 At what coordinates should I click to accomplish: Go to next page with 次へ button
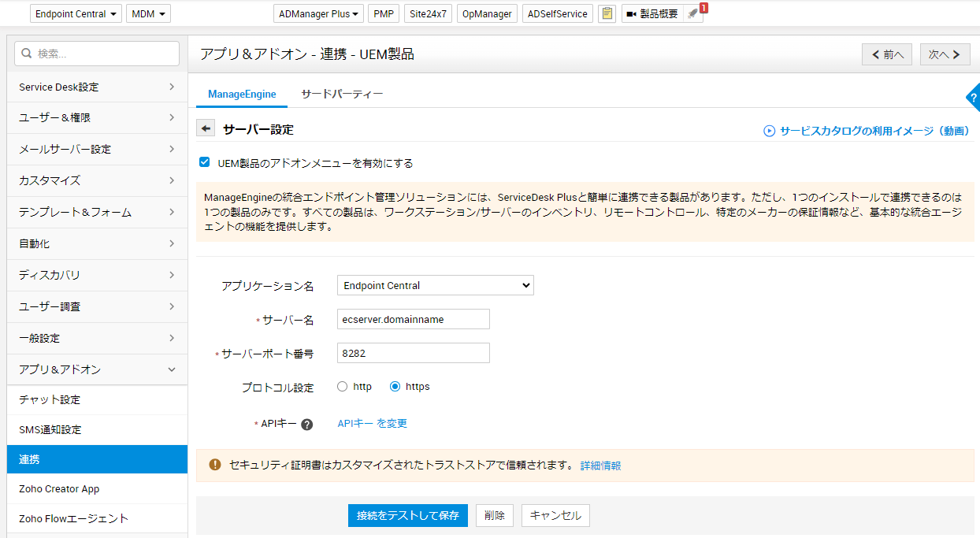pyautogui.click(x=945, y=54)
